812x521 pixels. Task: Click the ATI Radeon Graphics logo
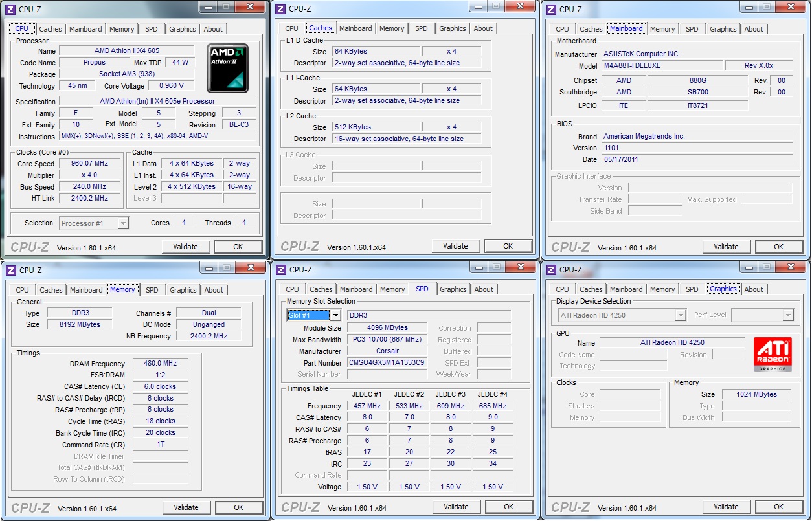tap(773, 355)
